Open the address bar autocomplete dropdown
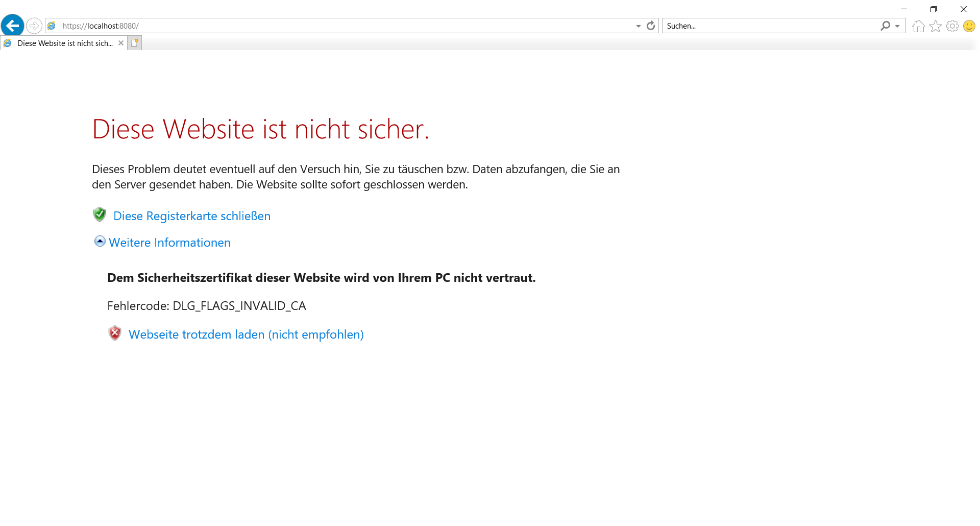This screenshot has width=980, height=526. pos(638,26)
